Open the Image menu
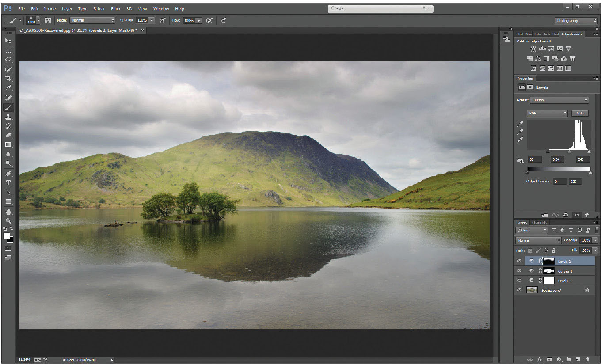The width and height of the screenshot is (601, 364). point(49,8)
